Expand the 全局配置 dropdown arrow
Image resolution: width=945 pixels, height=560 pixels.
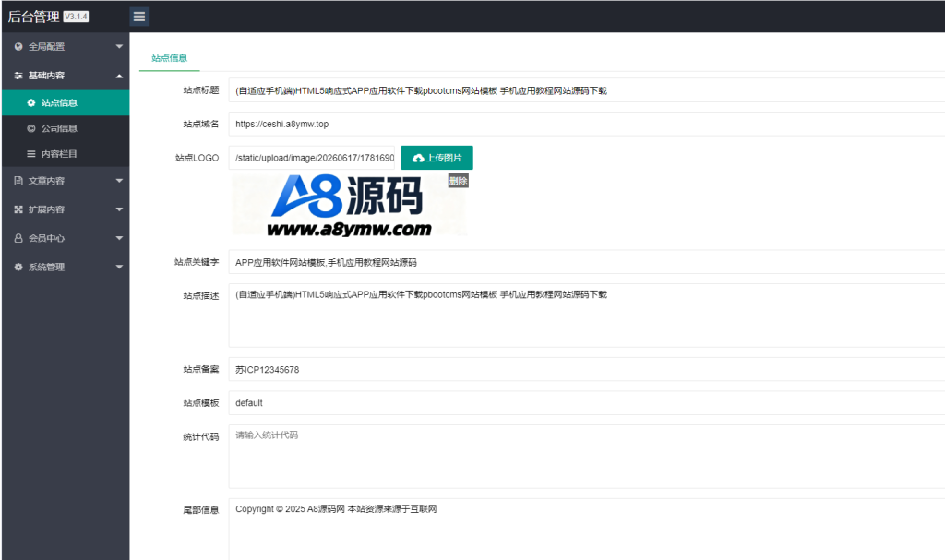[x=119, y=46]
